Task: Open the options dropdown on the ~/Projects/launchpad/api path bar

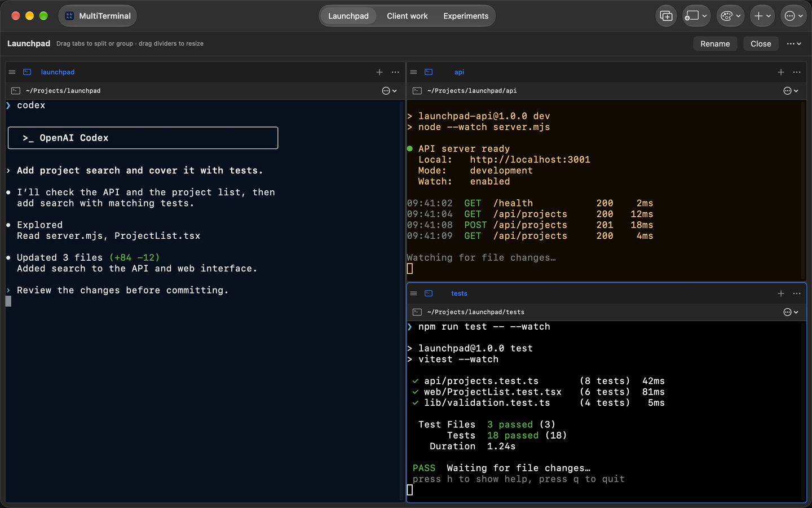Action: (791, 91)
